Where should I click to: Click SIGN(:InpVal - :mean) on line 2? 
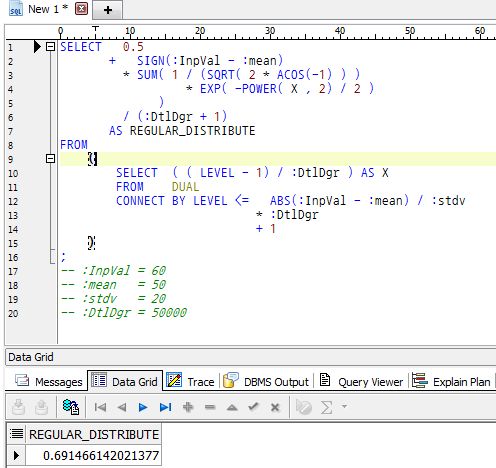pyautogui.click(x=210, y=61)
